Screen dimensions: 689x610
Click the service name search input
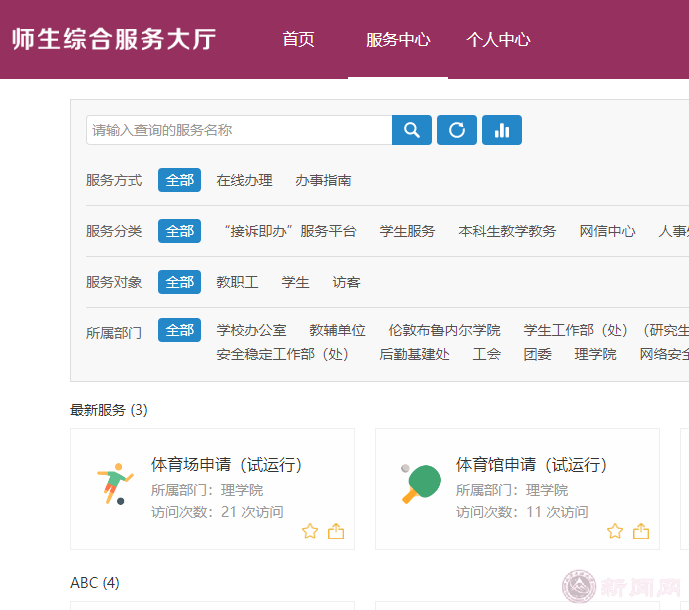click(239, 130)
